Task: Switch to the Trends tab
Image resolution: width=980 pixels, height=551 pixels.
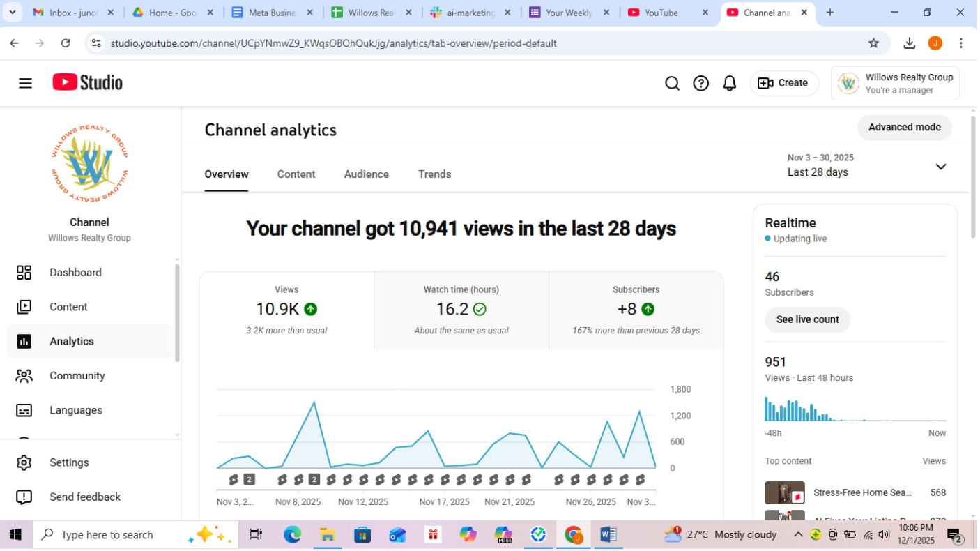Action: (x=434, y=174)
